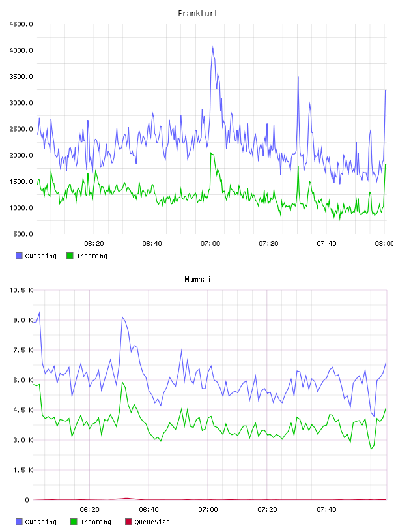Click the Mumbai chart title
This screenshot has width=396, height=532.
point(197,279)
